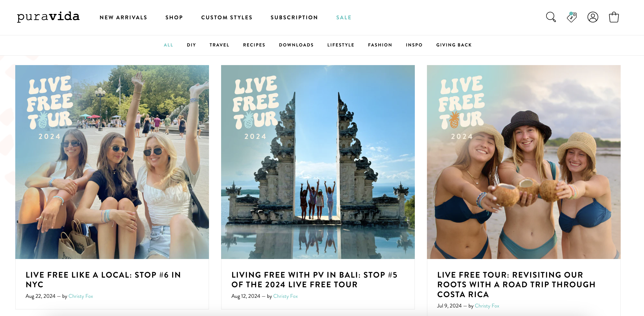Open the New Arrivals menu
This screenshot has height=316, width=644.
coord(124,18)
